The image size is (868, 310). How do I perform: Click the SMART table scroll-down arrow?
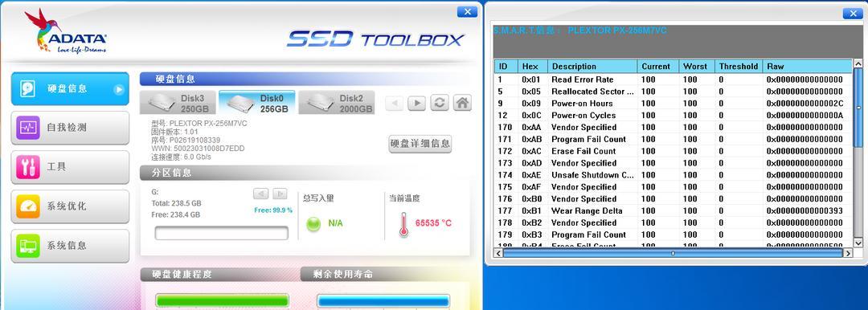pyautogui.click(x=858, y=243)
